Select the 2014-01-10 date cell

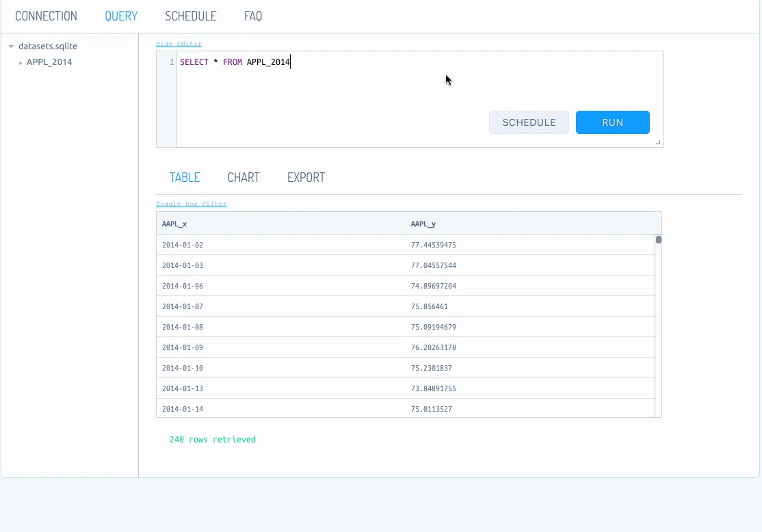click(x=183, y=368)
